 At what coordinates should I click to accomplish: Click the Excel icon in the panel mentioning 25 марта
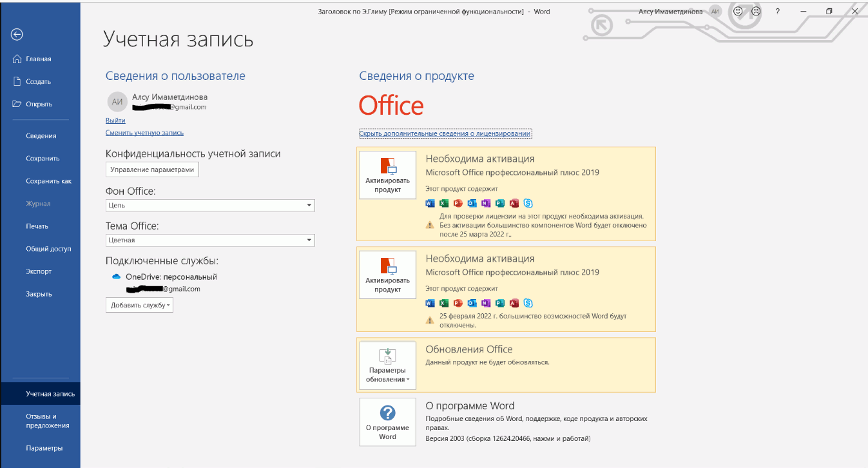(x=445, y=203)
